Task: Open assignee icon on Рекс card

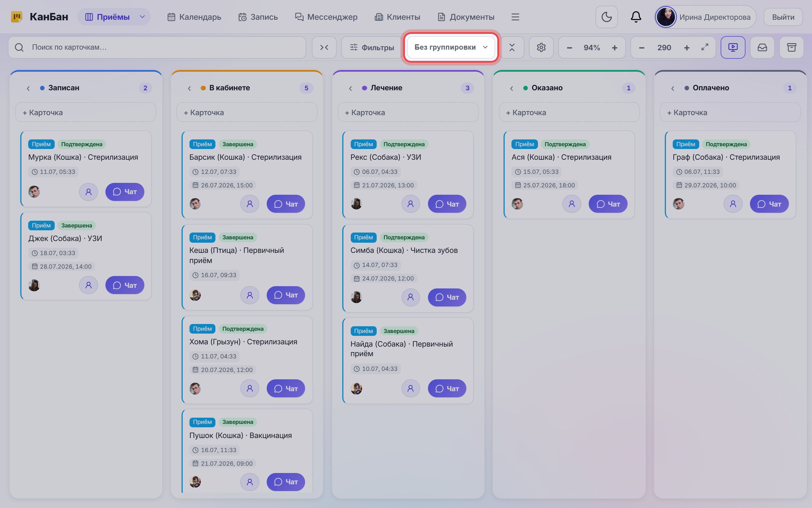Action: coord(411,204)
